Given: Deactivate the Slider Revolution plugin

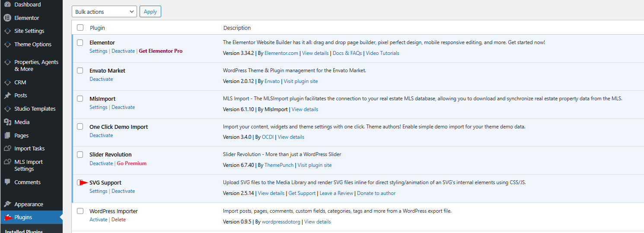Looking at the screenshot, I should pos(101,163).
